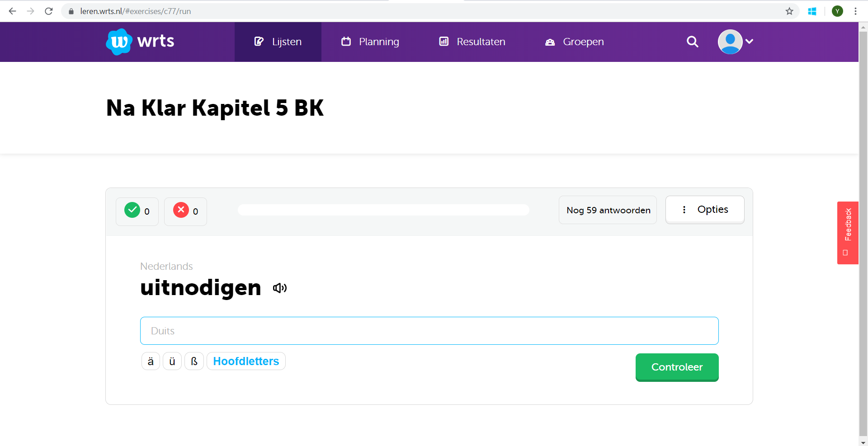Bookmark this page with the star icon
Image resolution: width=868 pixels, height=446 pixels.
point(789,11)
